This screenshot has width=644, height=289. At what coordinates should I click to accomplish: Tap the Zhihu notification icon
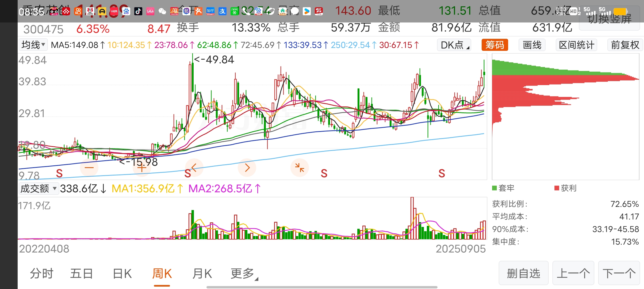(x=210, y=11)
